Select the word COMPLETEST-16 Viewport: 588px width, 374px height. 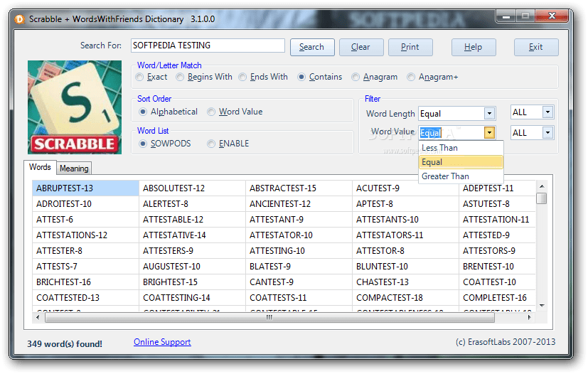497,298
